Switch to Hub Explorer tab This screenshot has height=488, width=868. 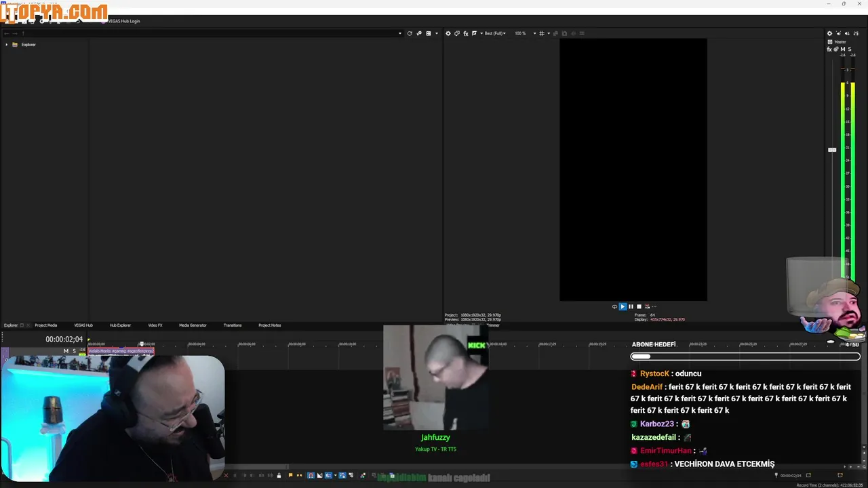coord(120,325)
